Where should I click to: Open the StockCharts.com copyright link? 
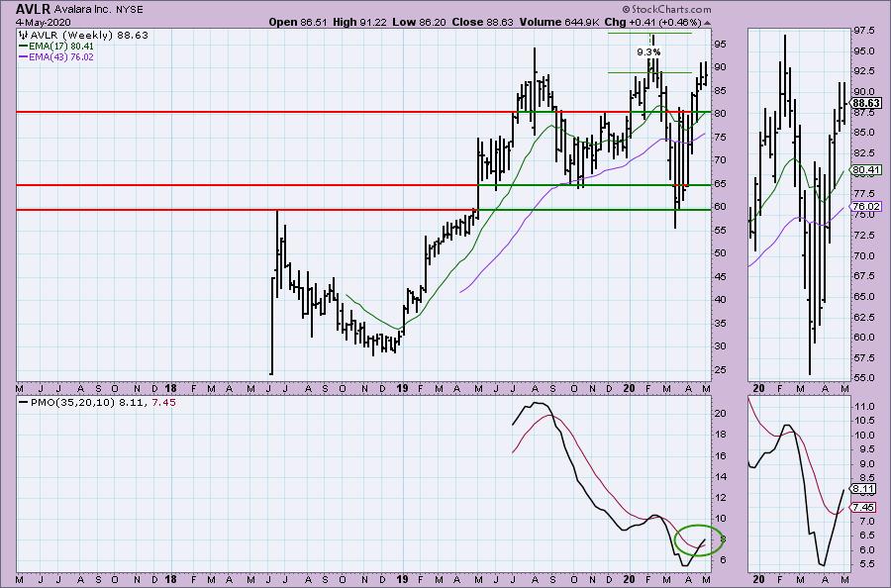coord(666,9)
